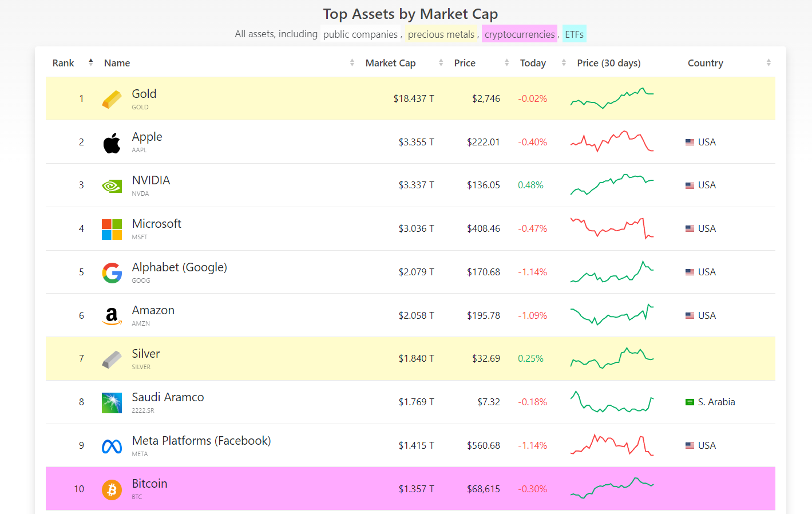This screenshot has width=812, height=514.
Task: Click Gold market cap $18.437 T
Action: point(414,98)
